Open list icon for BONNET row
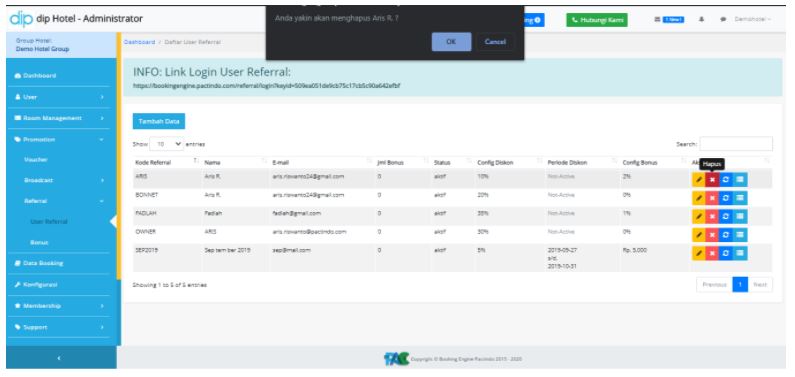This screenshot has height=377, width=795. coord(740,198)
